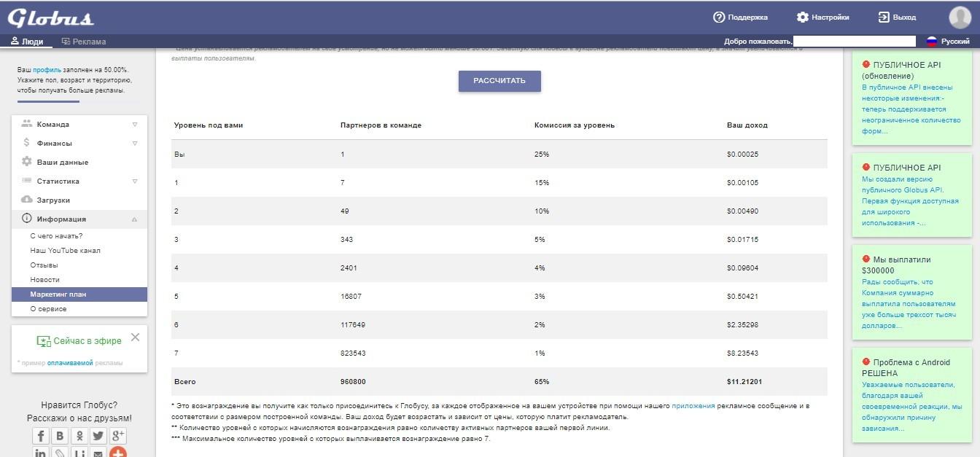Switch to the Люди tab

click(x=27, y=42)
